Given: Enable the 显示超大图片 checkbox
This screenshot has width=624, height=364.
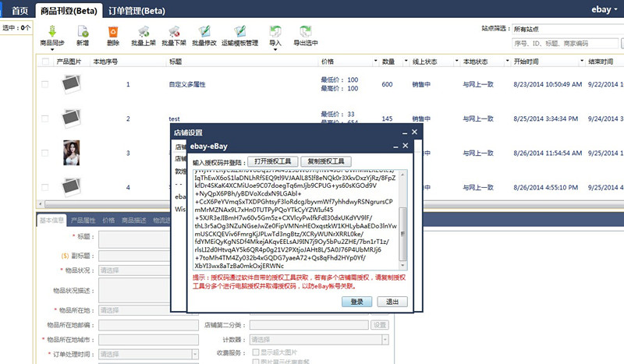Looking at the screenshot, I should 256,352.
